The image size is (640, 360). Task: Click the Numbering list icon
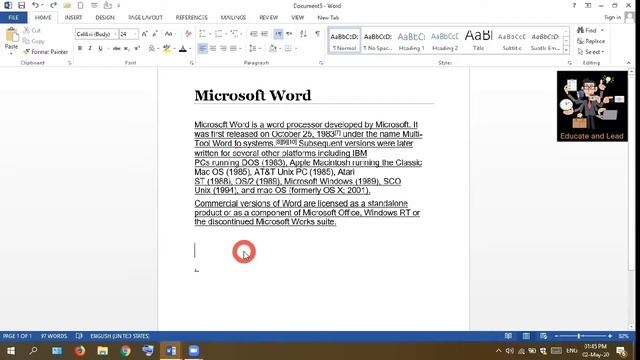point(218,34)
